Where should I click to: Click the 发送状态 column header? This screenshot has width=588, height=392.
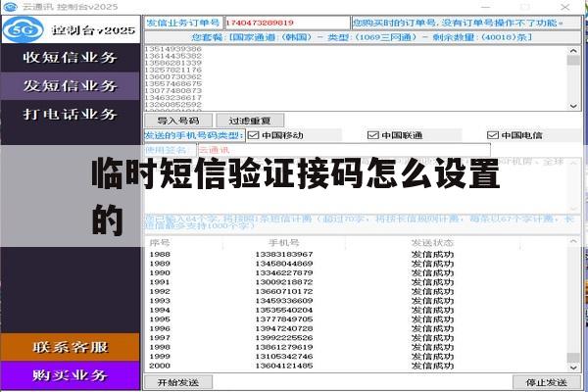tap(432, 243)
